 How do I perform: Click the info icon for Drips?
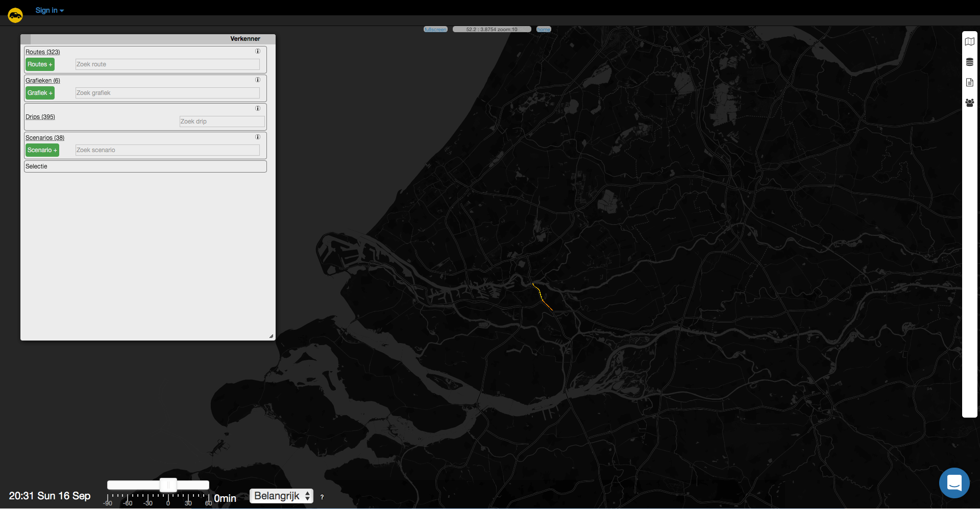pyautogui.click(x=258, y=108)
